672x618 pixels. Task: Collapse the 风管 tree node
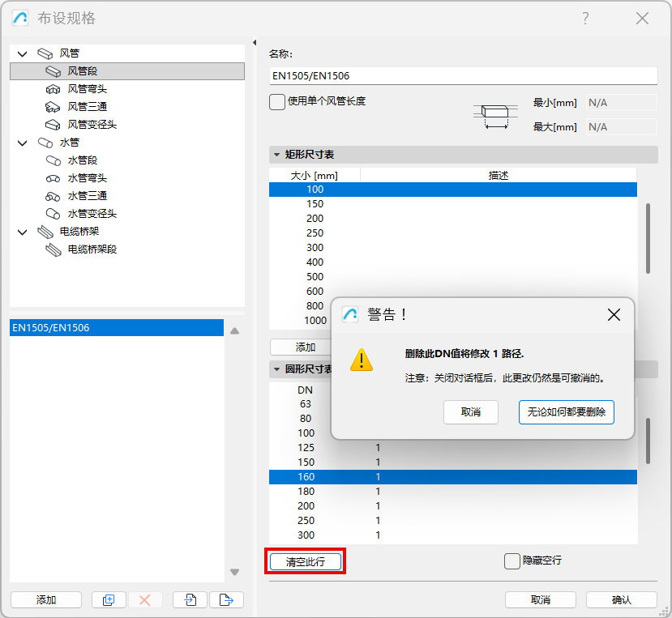(x=22, y=54)
